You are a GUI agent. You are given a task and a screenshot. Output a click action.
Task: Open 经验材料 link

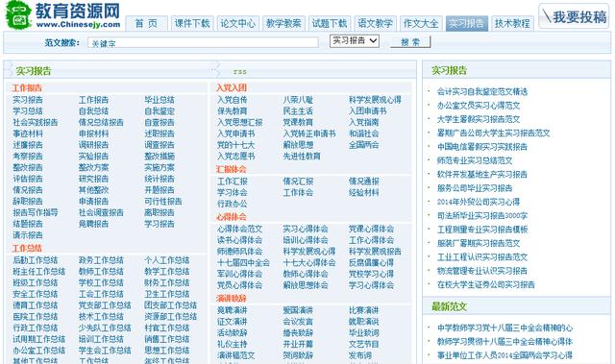tap(363, 193)
